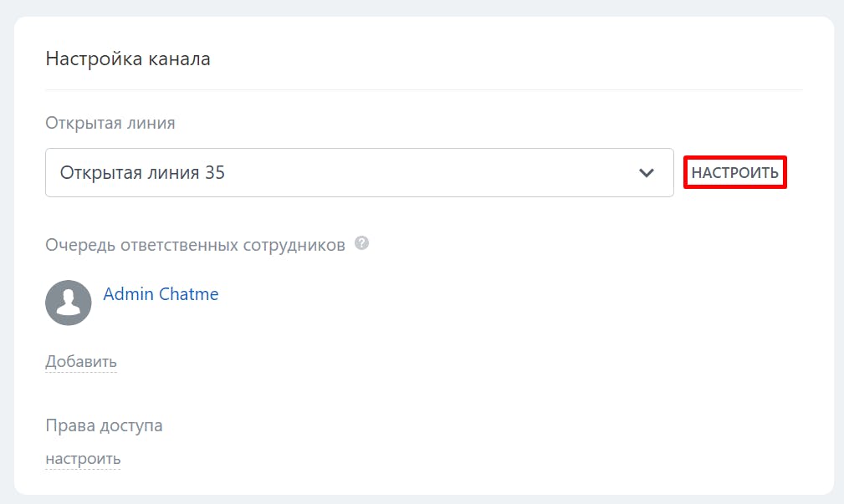Click the Открытая линия field label

click(x=110, y=123)
